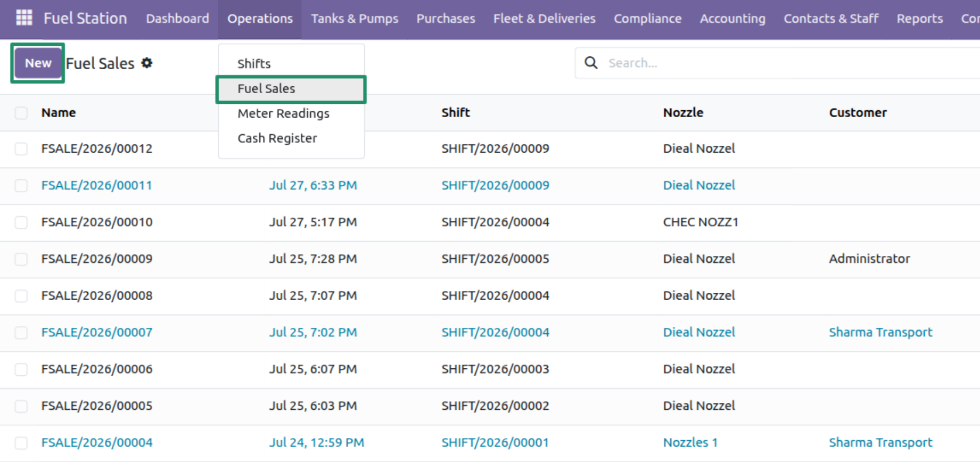
Task: Open the apps grid home menu
Action: click(x=24, y=18)
